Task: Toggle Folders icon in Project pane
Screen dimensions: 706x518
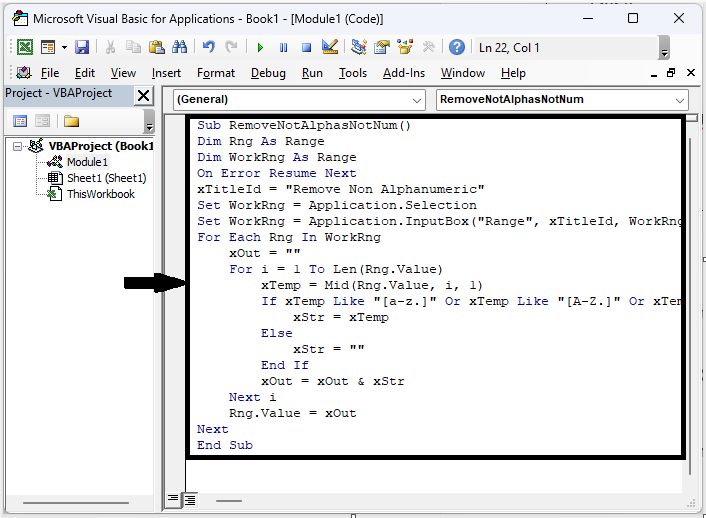Action: pyautogui.click(x=71, y=121)
